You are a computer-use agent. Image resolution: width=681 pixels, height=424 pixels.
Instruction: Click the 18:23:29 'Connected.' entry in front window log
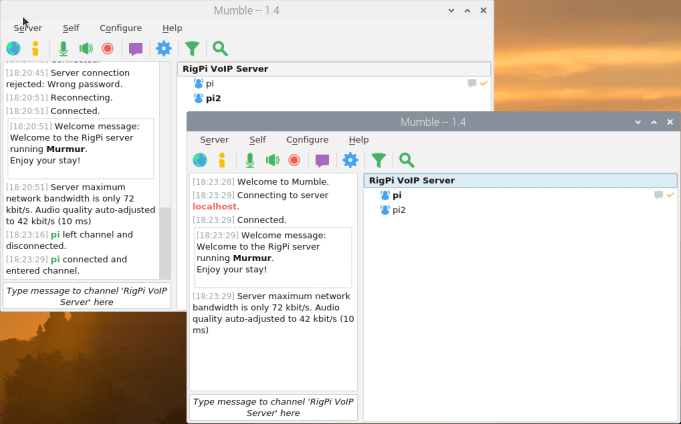(x=239, y=220)
